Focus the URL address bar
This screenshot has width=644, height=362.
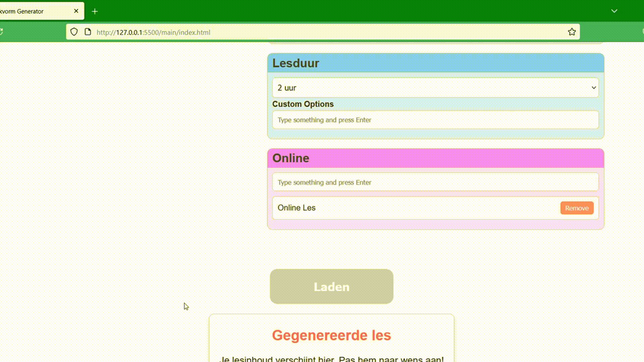pyautogui.click(x=302, y=32)
